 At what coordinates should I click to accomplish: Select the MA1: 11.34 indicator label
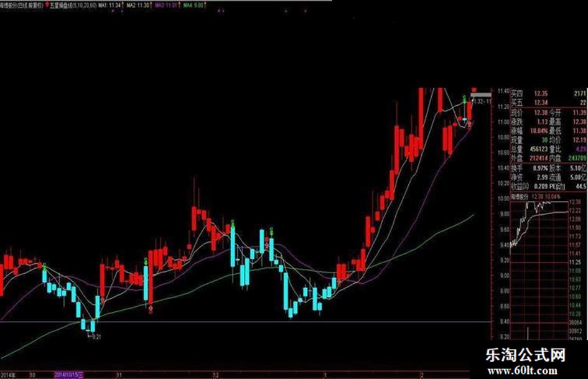pyautogui.click(x=109, y=5)
